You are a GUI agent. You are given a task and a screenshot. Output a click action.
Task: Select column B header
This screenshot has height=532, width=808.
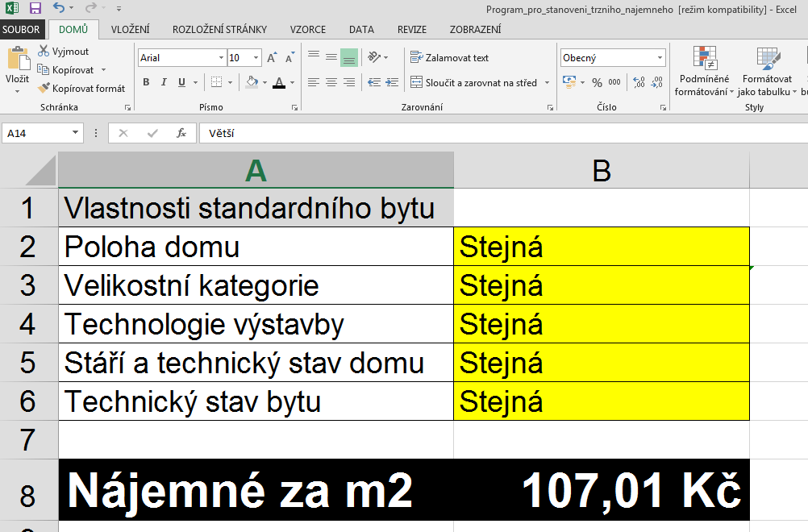602,170
